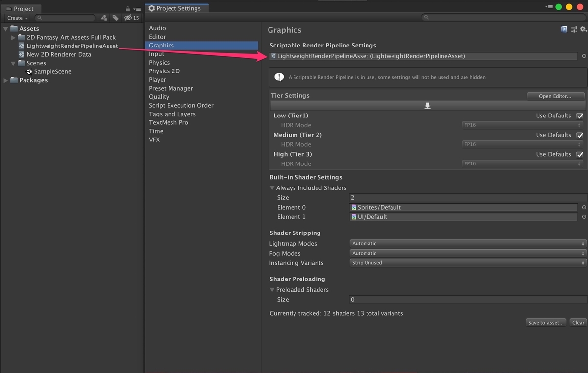588x373 pixels.
Task: Open the Fog Modes dropdown
Action: pyautogui.click(x=468, y=253)
